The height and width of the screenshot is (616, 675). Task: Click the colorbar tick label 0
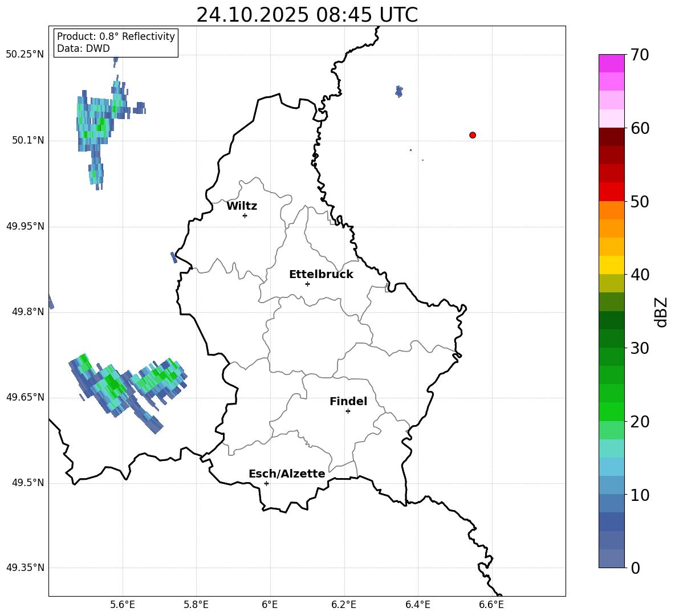(x=635, y=568)
